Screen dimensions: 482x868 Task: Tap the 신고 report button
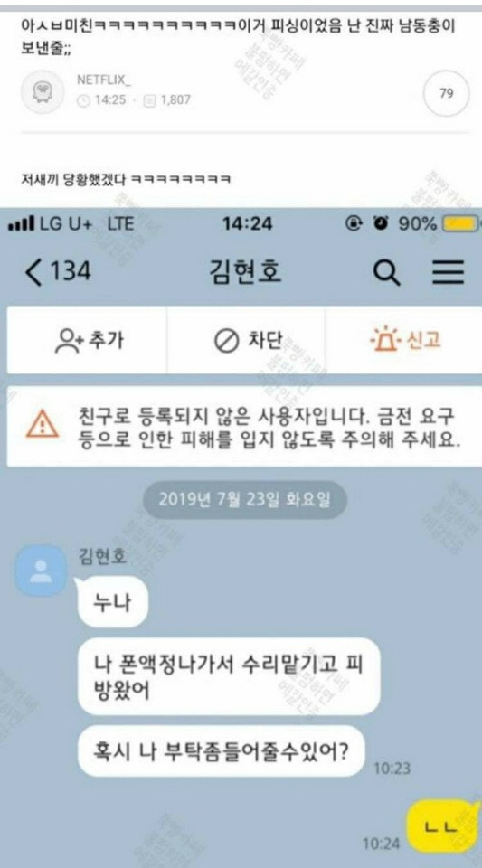[x=404, y=341]
